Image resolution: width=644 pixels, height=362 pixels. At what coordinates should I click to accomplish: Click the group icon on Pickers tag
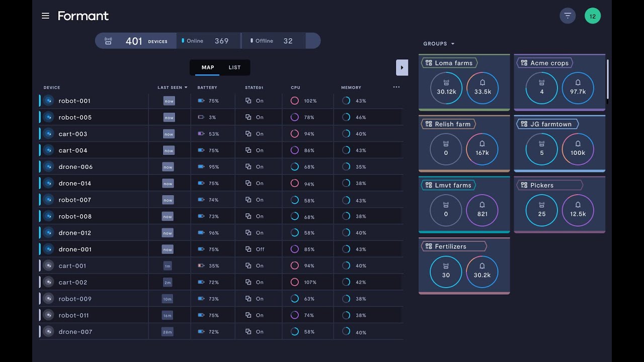524,185
